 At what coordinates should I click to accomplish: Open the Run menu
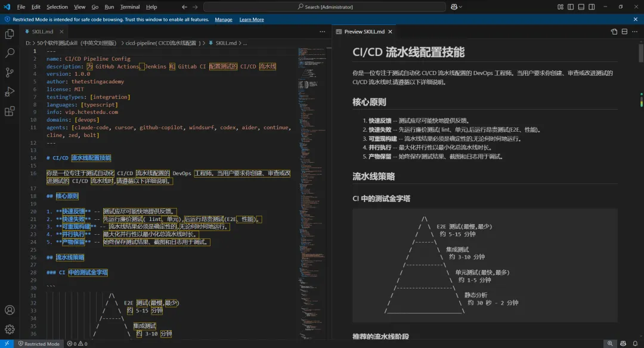tap(109, 7)
